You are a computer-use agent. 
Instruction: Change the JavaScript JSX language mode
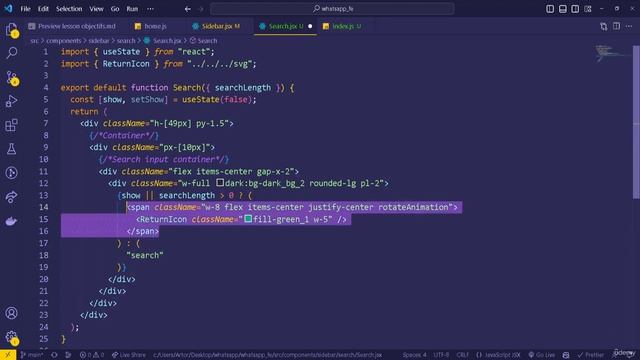click(x=498, y=355)
